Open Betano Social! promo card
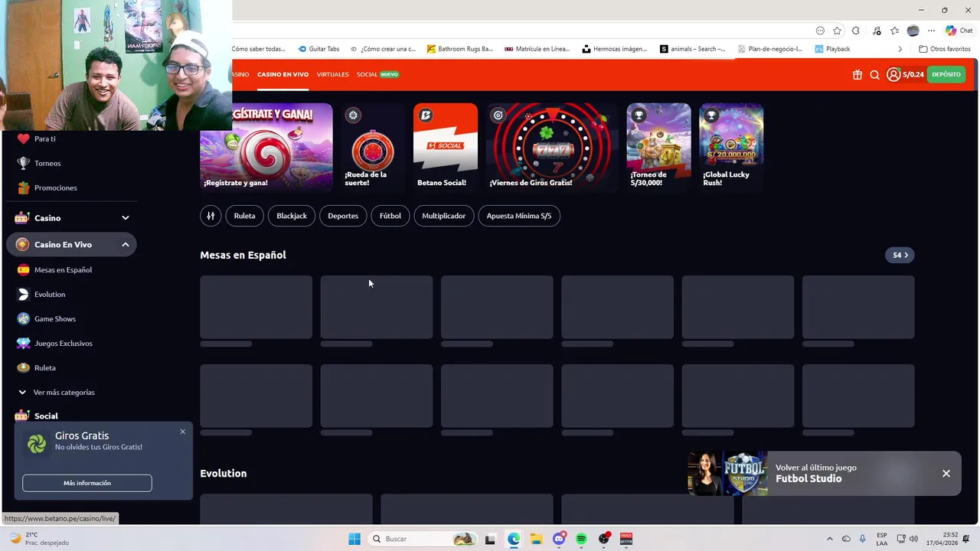 pyautogui.click(x=446, y=147)
